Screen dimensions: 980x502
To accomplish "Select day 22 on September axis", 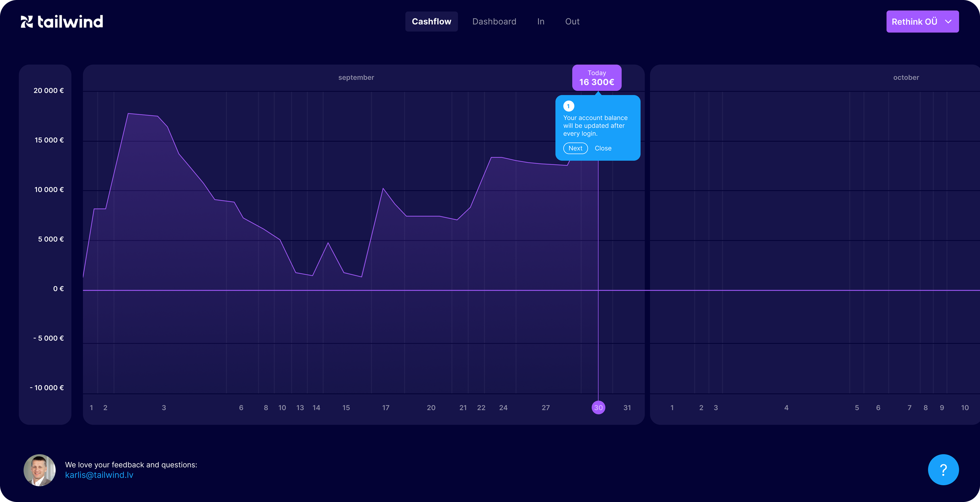I will point(481,408).
